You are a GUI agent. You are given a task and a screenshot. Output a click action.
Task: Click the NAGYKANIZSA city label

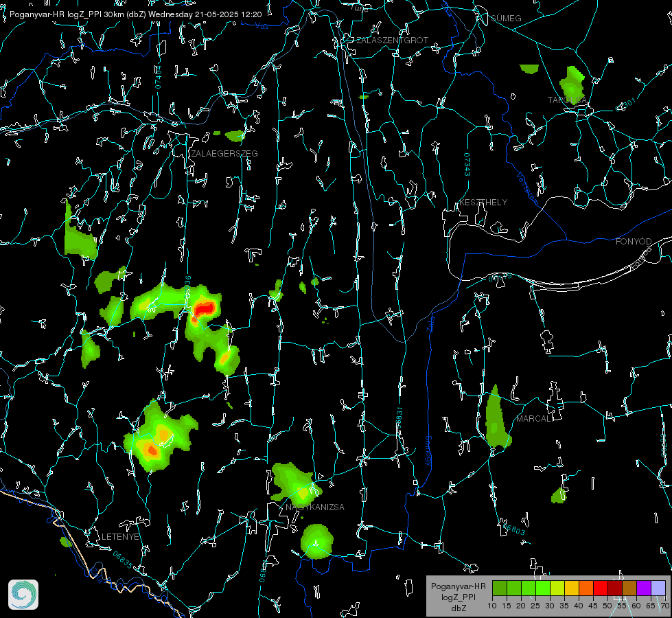click(315, 507)
